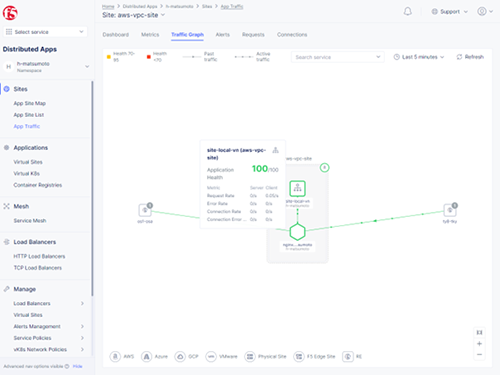
Task: Open the Select service dropdown
Action: pyautogui.click(x=45, y=32)
